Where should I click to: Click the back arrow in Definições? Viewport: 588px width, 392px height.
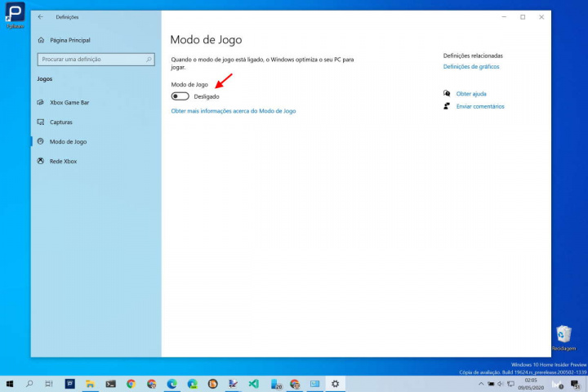click(x=41, y=16)
